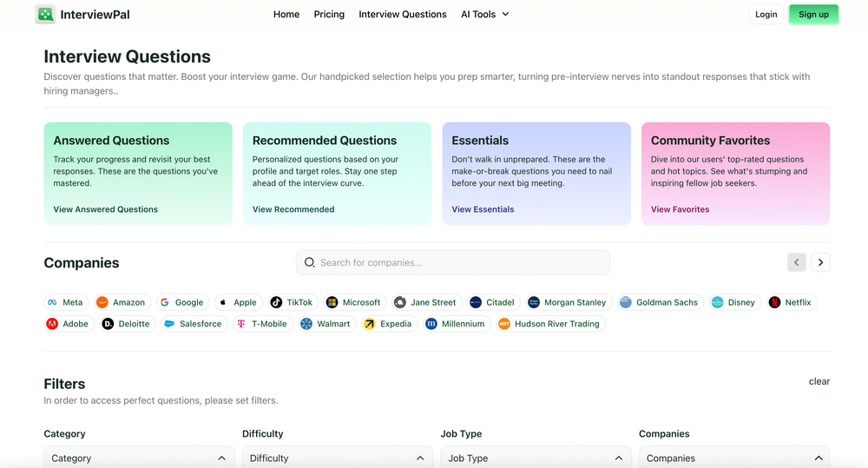Go to the Pricing page
The height and width of the screenshot is (468, 868).
click(329, 15)
